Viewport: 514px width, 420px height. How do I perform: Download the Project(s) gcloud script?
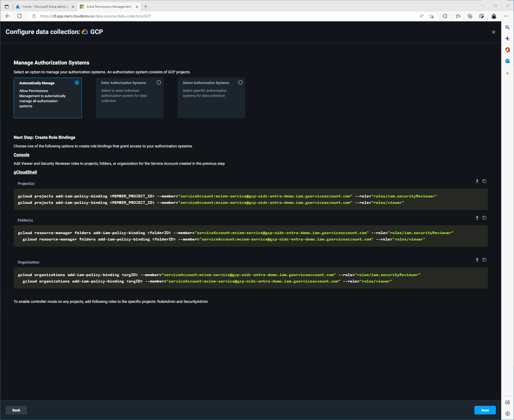tap(477, 181)
